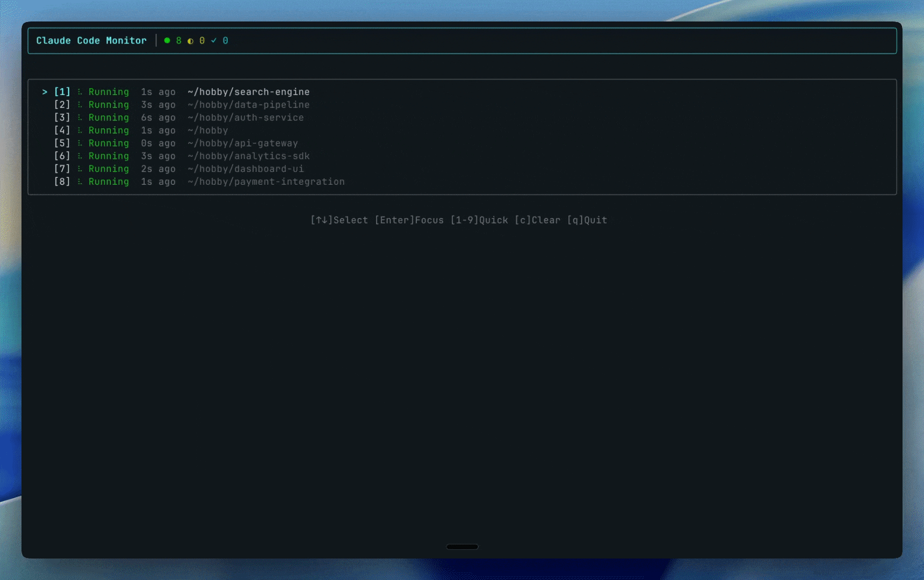Click the [q]Quit shortcut hint
Viewport: 924px width, 580px height.
click(x=587, y=220)
